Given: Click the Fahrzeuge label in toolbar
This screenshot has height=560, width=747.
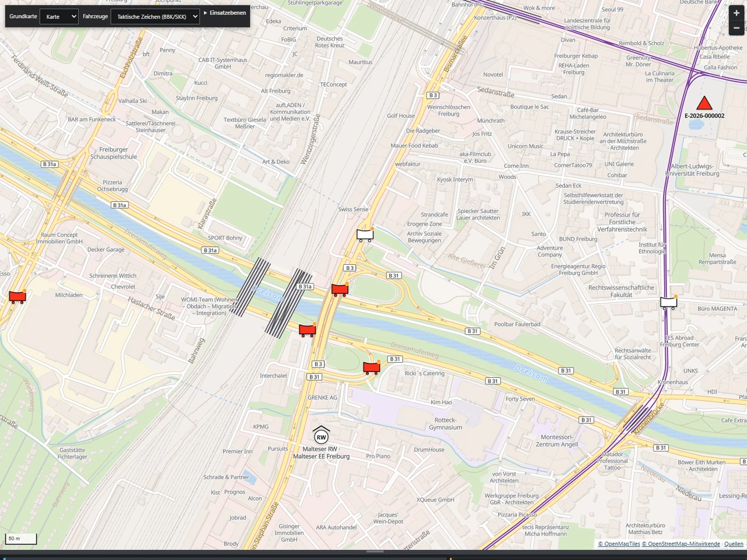Looking at the screenshot, I should point(95,16).
